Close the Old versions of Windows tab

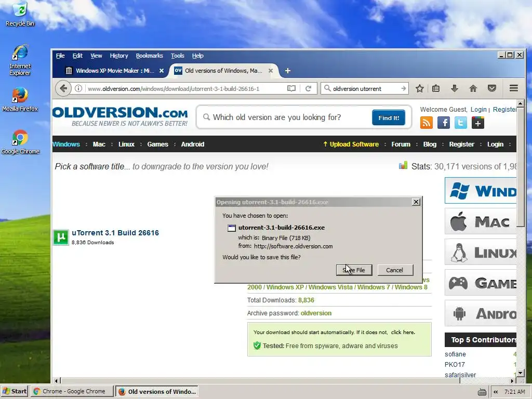(270, 71)
